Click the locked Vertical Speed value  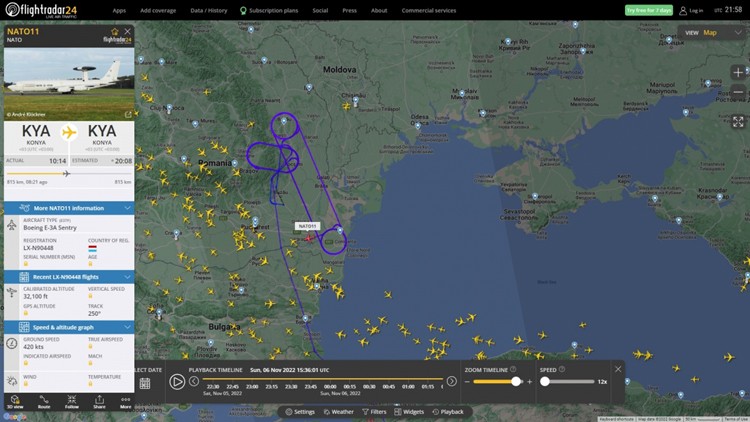click(90, 296)
